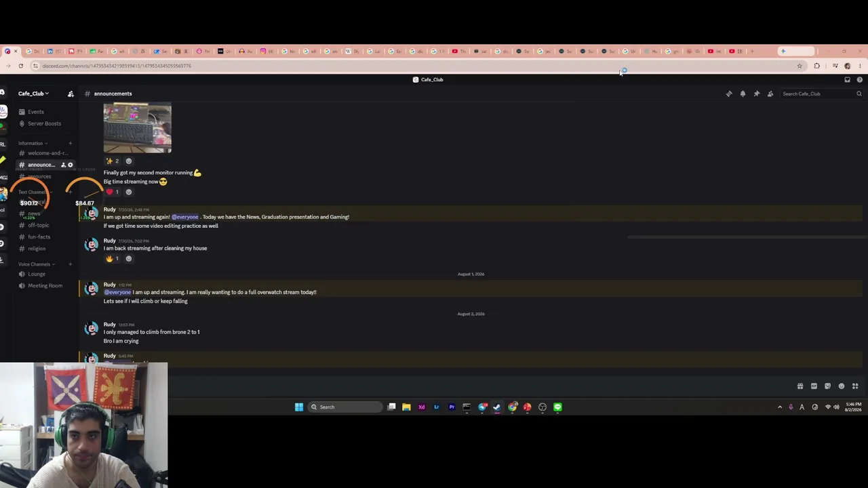Open Steam from the taskbar
This screenshot has width=868, height=488.
[x=497, y=407]
